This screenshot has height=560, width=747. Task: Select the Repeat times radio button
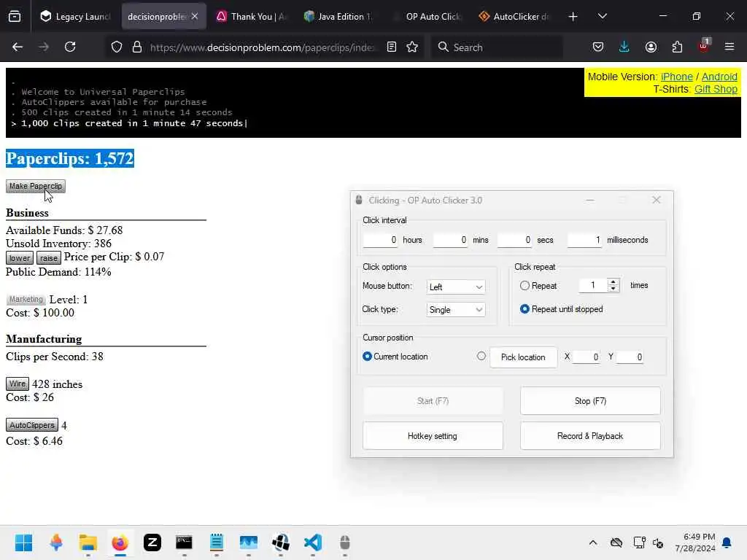tap(525, 286)
